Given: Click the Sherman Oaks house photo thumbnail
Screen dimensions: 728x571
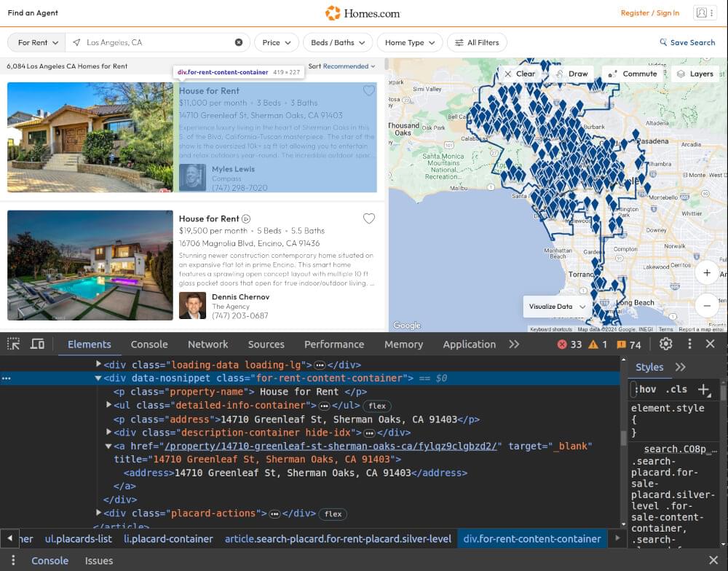Looking at the screenshot, I should pos(90,137).
